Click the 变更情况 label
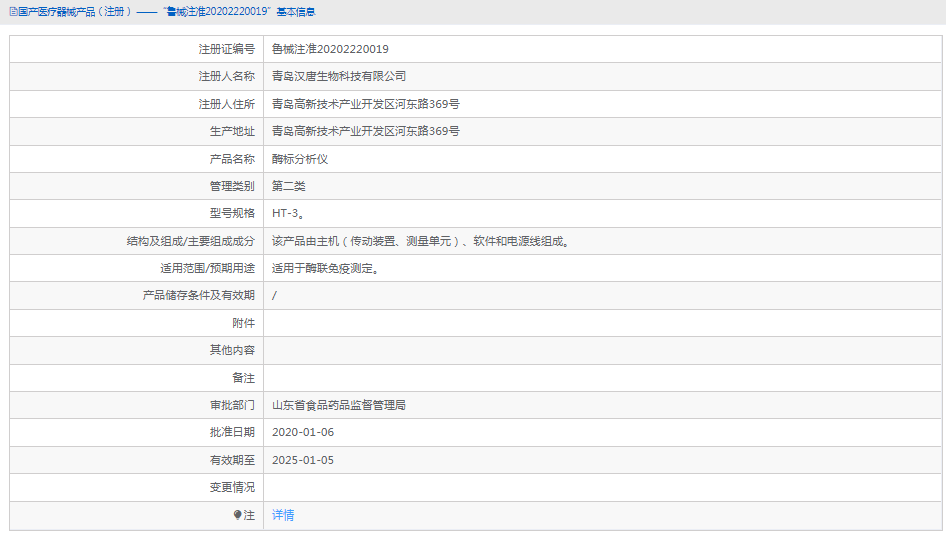 coord(232,487)
